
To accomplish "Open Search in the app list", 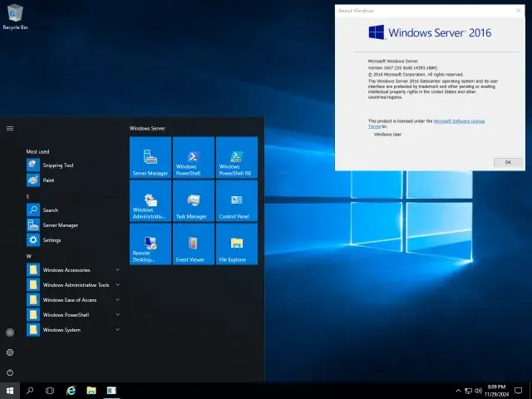I will pos(73,210).
